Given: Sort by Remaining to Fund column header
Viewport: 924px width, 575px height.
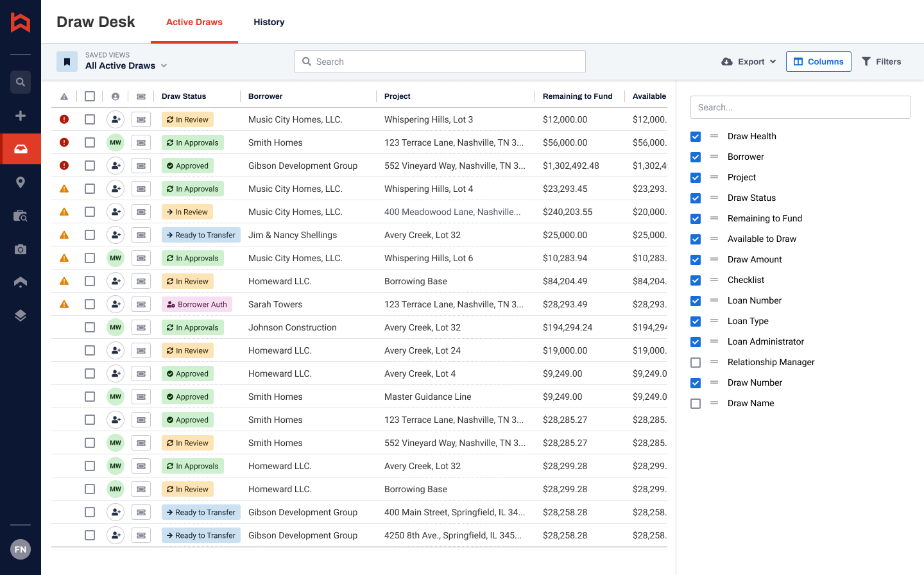Looking at the screenshot, I should 577,96.
